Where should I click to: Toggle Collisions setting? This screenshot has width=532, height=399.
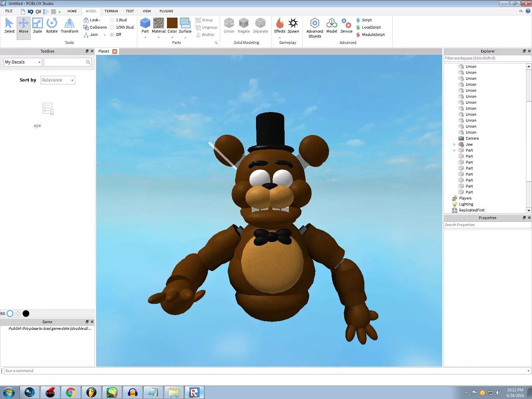(x=95, y=27)
